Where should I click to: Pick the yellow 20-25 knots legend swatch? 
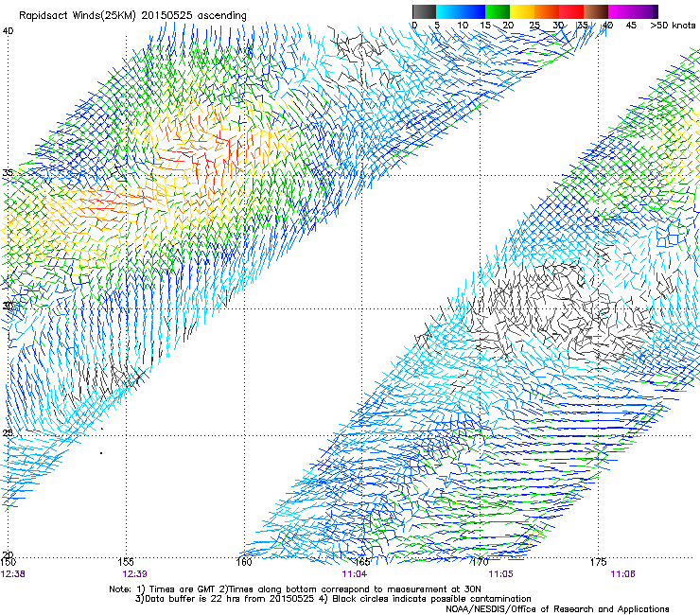(x=522, y=11)
